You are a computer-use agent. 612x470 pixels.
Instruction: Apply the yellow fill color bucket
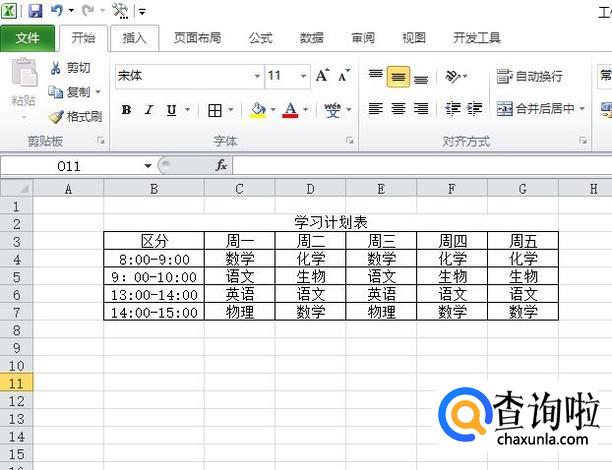258,110
